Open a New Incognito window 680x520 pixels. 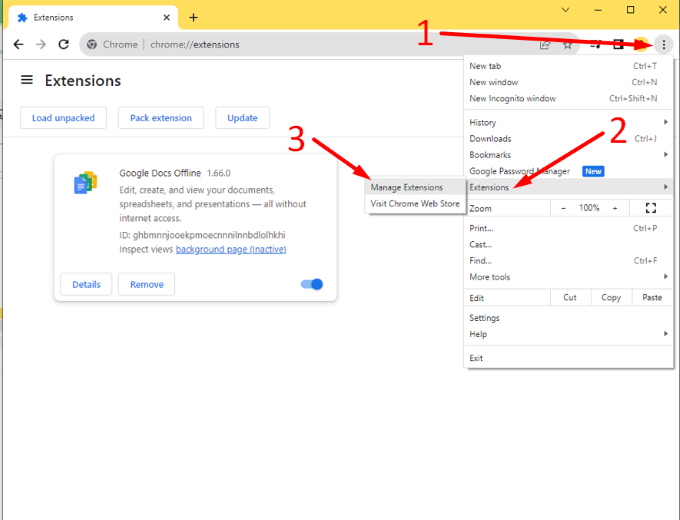point(569,98)
